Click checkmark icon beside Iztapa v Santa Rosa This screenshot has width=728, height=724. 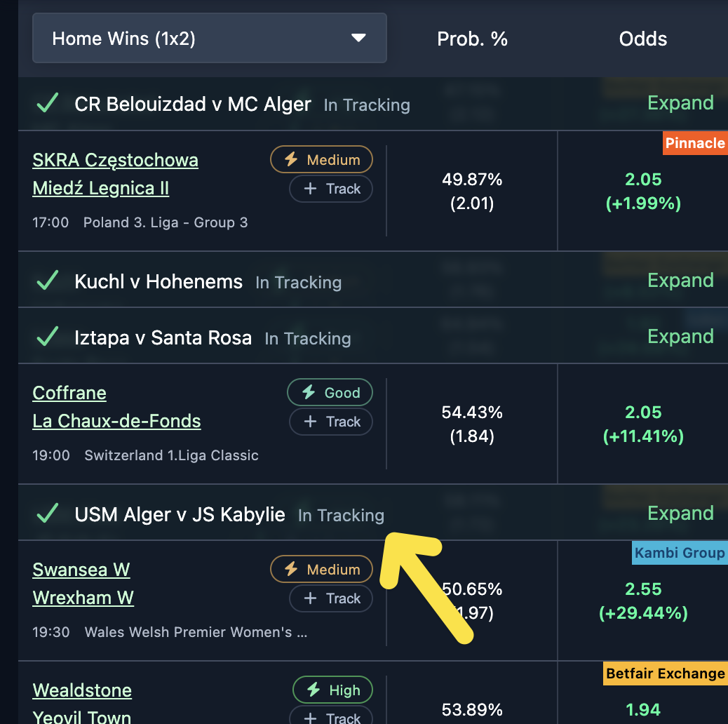point(47,338)
